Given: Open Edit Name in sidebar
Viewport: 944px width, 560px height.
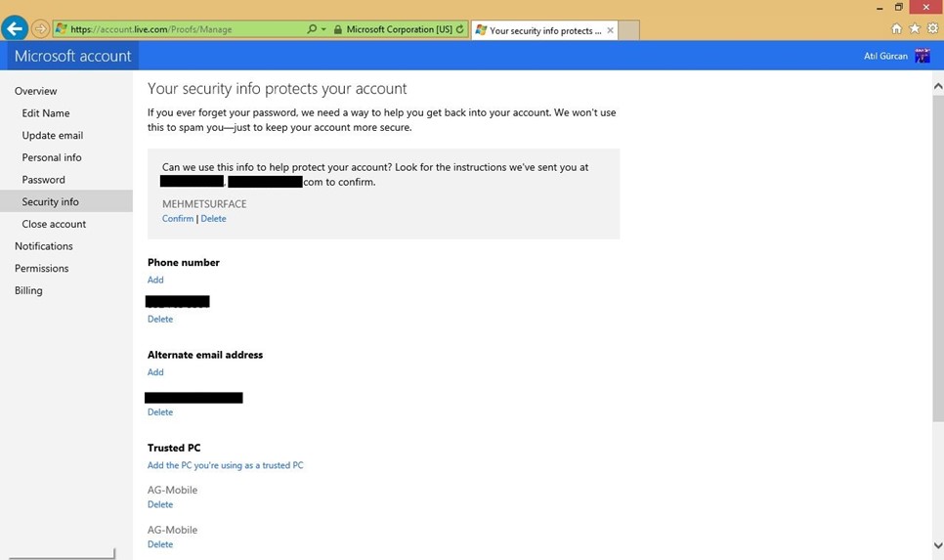Looking at the screenshot, I should coord(46,113).
